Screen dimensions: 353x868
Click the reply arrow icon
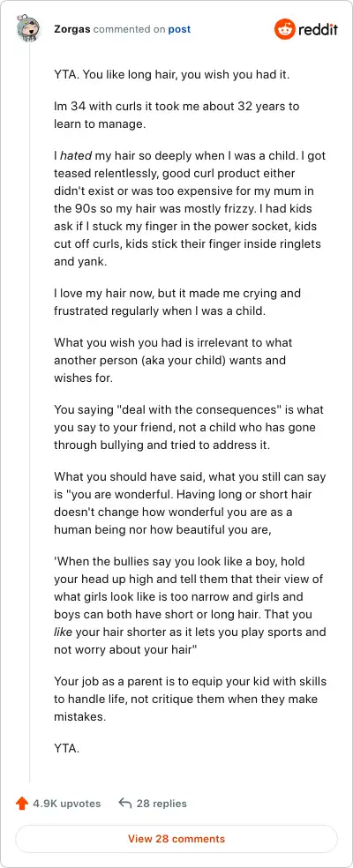(x=125, y=804)
